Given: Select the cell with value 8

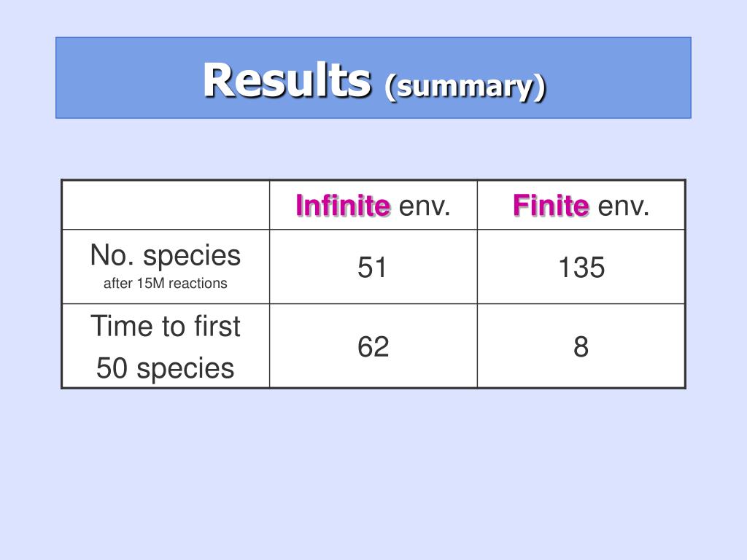Looking at the screenshot, I should point(581,346).
